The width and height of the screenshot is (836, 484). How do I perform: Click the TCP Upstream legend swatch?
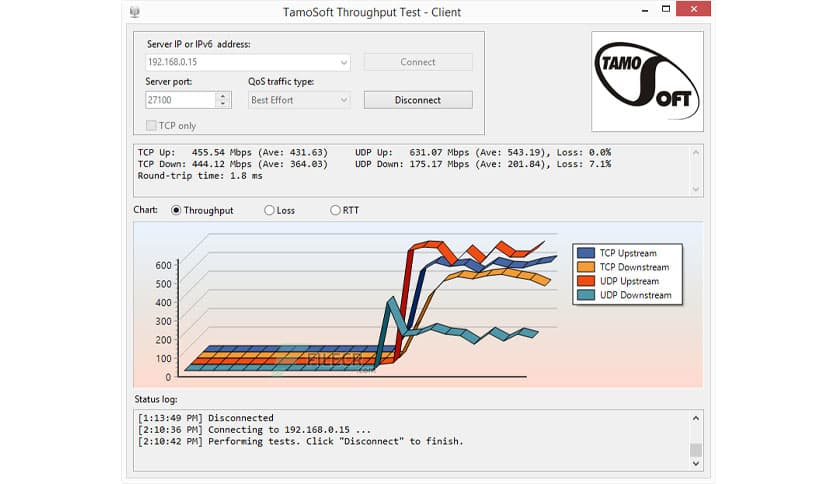coord(586,253)
